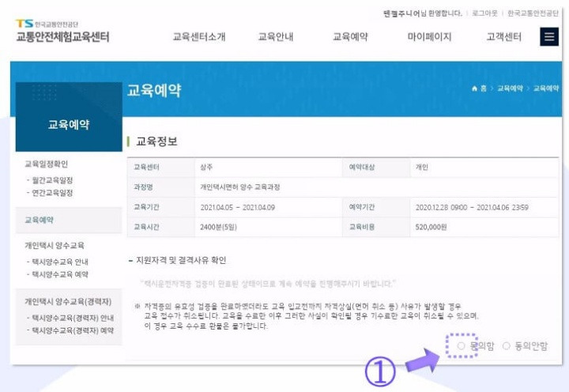The width and height of the screenshot is (569, 392).
Task: Open the 고객센터 menu
Action: tap(503, 36)
